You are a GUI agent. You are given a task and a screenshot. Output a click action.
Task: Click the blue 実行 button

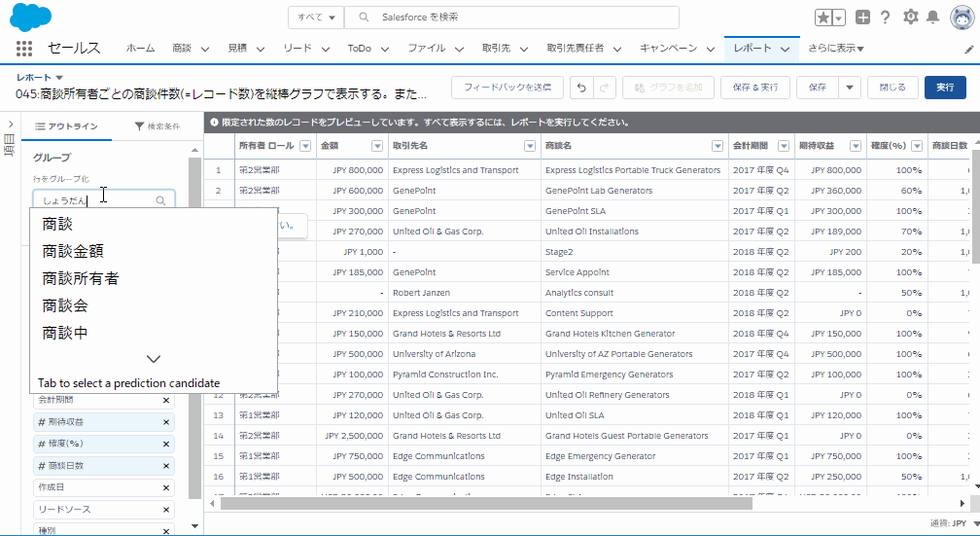[x=945, y=88]
